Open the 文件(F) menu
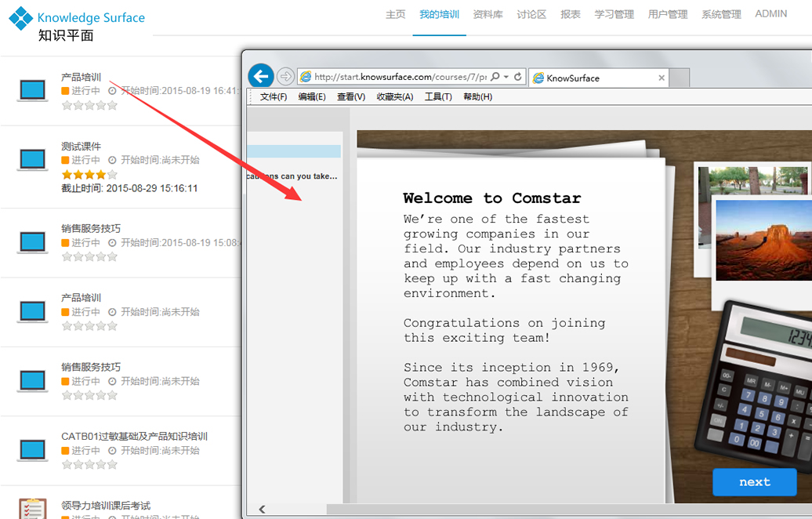Image resolution: width=812 pixels, height=519 pixels. 274,97
